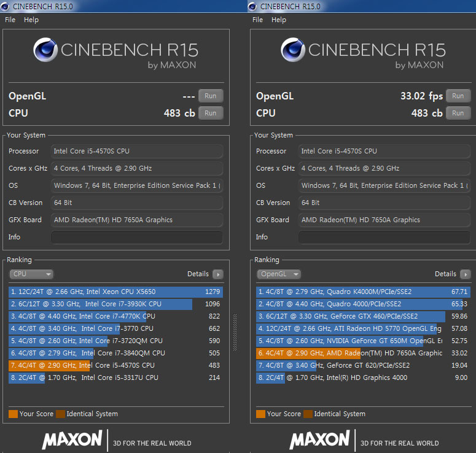This screenshot has width=476, height=453.
Task: Select Intel Core i7-3720QM ranking row
Action: (115, 341)
